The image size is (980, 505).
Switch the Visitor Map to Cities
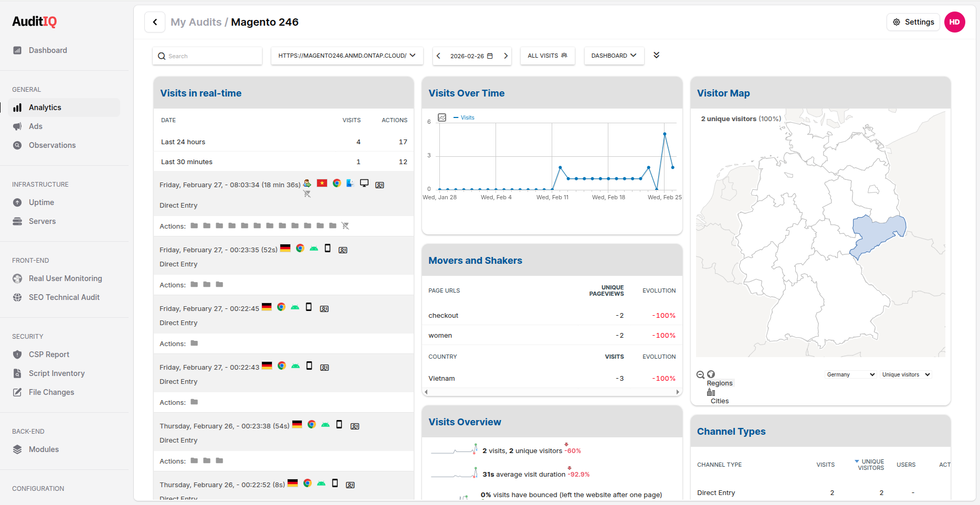pyautogui.click(x=720, y=401)
